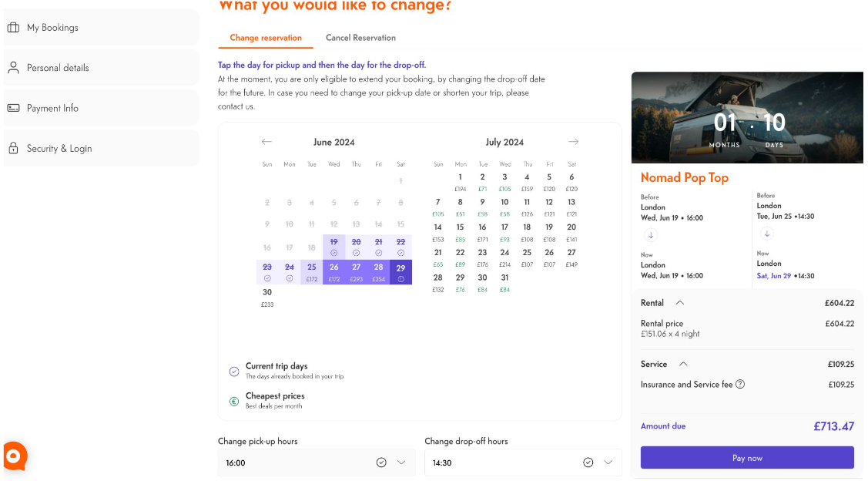Open the orange chat support bubble
The width and height of the screenshot is (868, 481).
(x=15, y=456)
